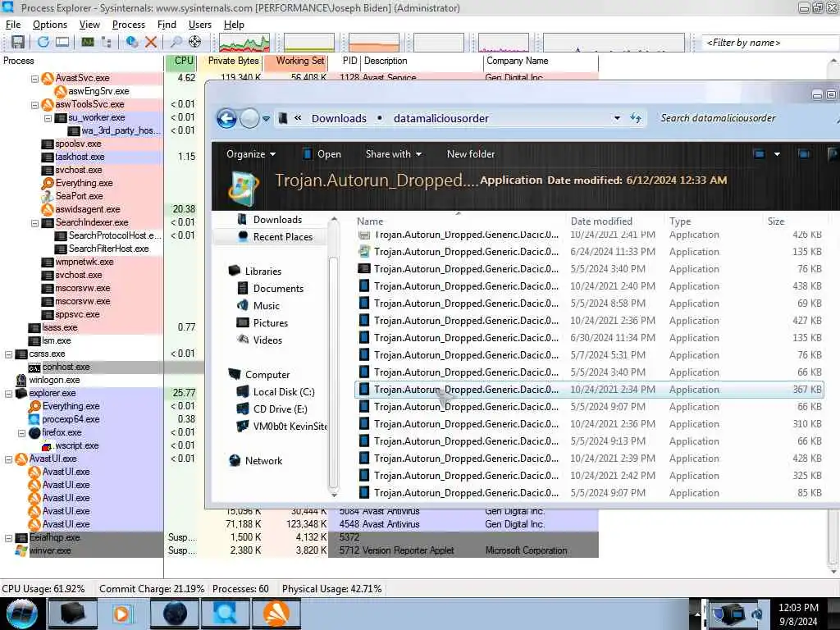Click the Refresh icon in Process Explorer toolbar
Image resolution: width=840 pixels, height=630 pixels.
[43, 42]
